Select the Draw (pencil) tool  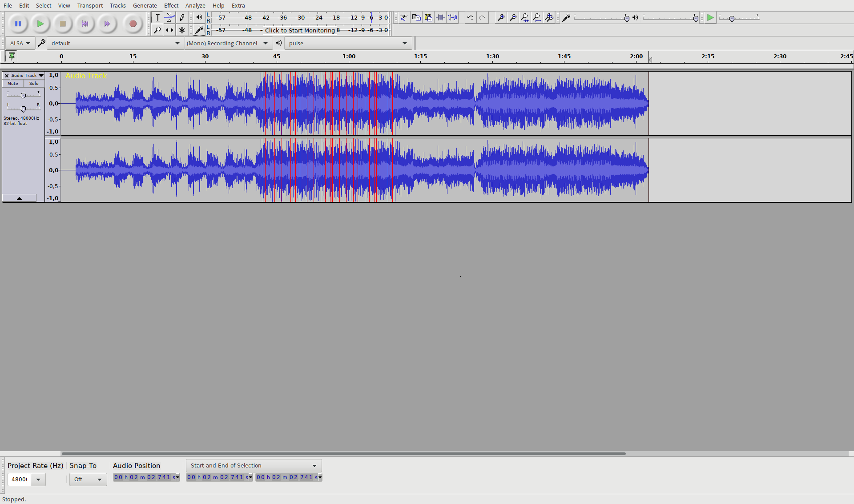[x=181, y=18]
